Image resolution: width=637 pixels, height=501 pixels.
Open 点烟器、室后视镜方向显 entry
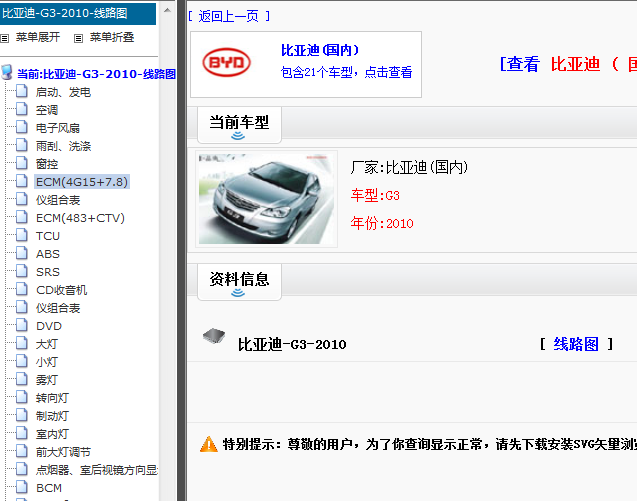(x=97, y=470)
